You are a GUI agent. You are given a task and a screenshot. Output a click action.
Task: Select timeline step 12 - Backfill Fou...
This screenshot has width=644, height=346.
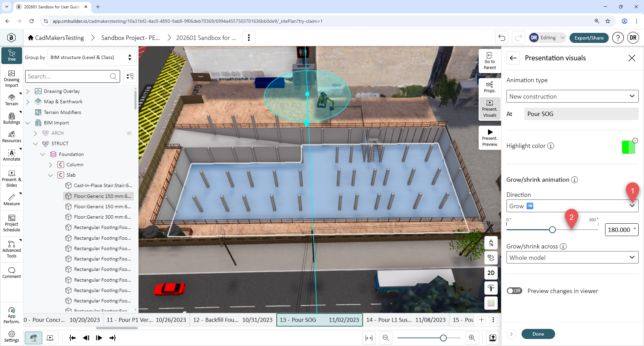coord(233,320)
